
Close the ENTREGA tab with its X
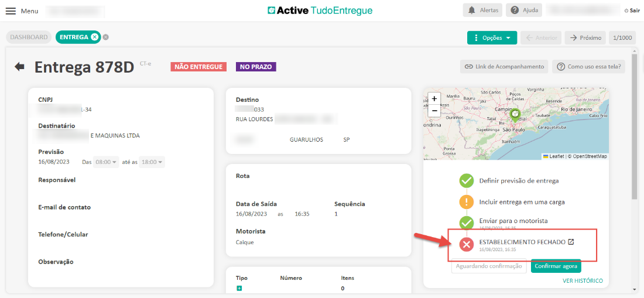pyautogui.click(x=94, y=37)
